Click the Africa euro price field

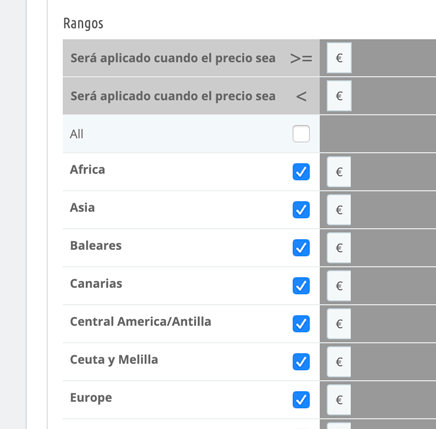click(339, 172)
